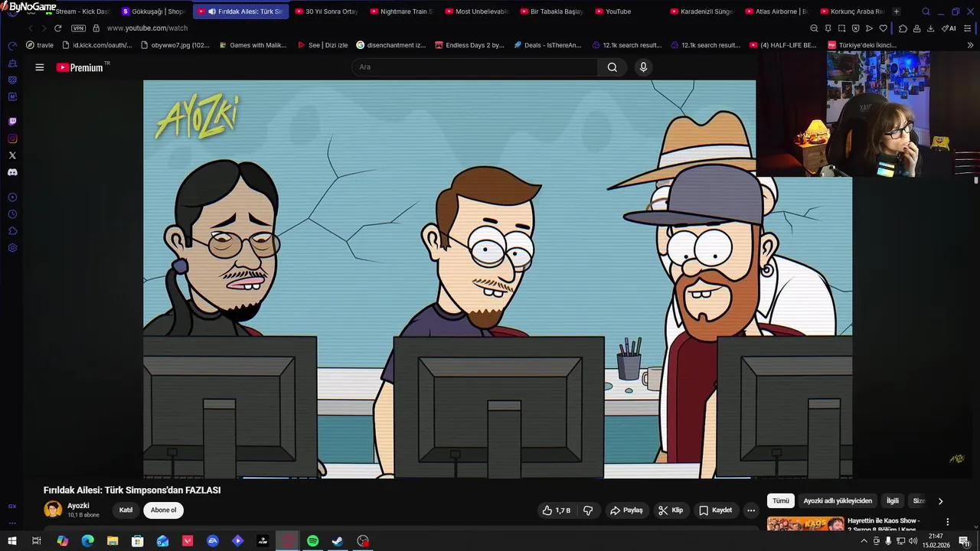Open the 'Deals - IsThereAn...' bookmark

pyautogui.click(x=548, y=45)
